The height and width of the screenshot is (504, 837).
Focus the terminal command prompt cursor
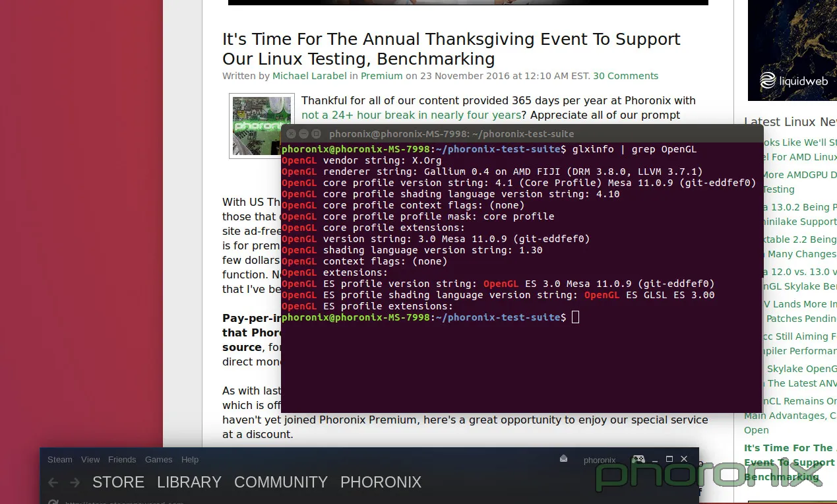[x=575, y=317]
